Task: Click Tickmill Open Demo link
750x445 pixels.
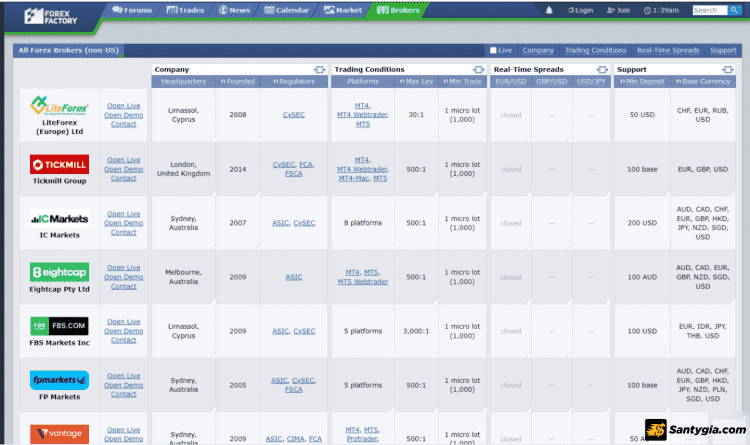Action: (x=123, y=169)
